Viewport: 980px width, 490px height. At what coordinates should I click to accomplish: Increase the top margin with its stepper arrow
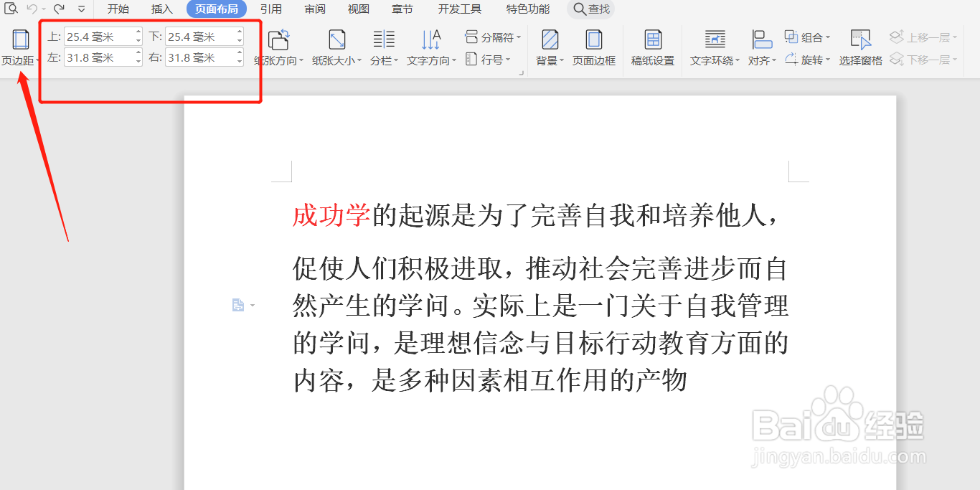[x=138, y=32]
